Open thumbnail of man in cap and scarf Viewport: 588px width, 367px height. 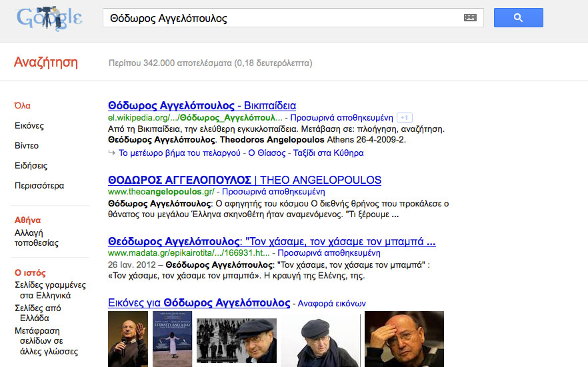(x=320, y=341)
